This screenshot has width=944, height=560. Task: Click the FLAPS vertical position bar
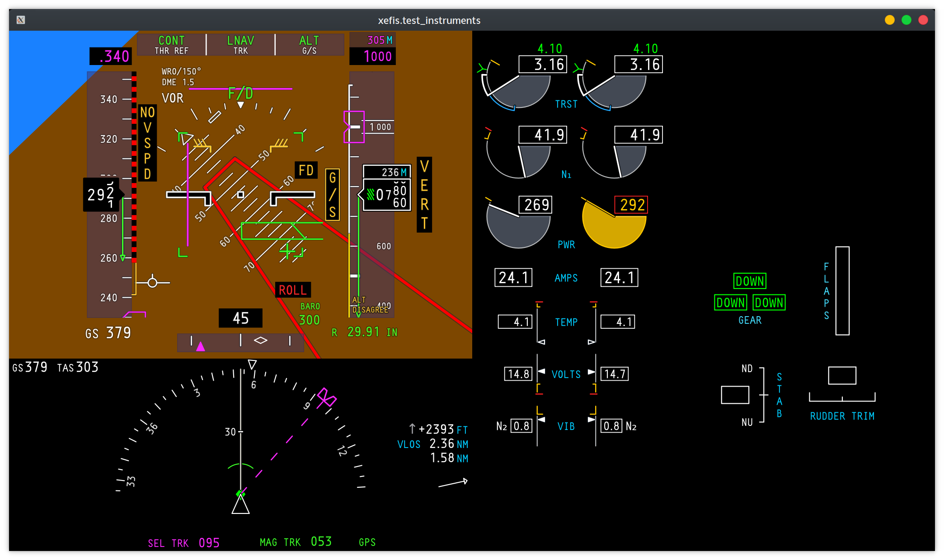pos(842,290)
